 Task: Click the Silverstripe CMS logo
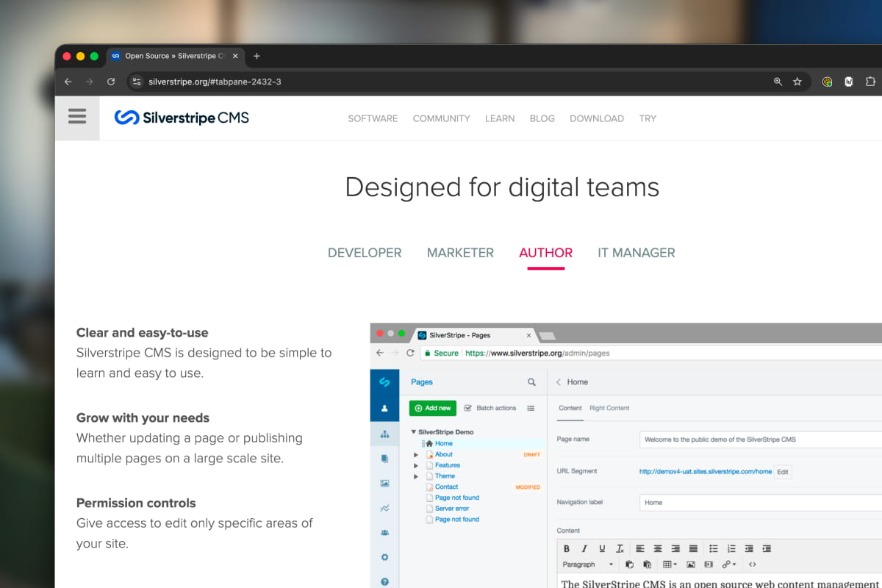pos(182,118)
